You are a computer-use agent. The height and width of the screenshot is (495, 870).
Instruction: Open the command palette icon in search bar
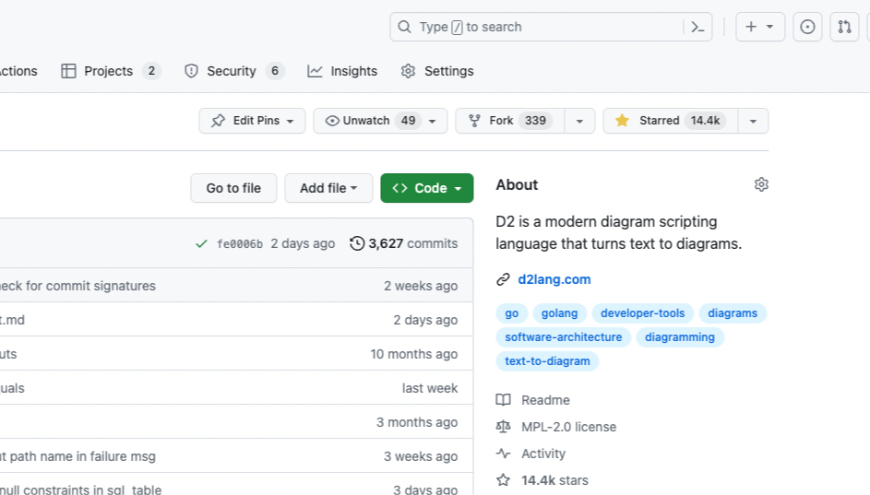[698, 27]
